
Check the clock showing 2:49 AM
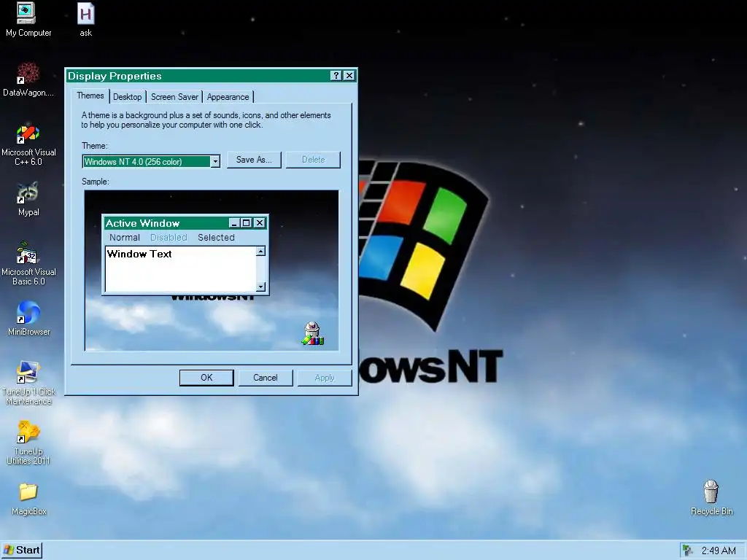coord(719,551)
